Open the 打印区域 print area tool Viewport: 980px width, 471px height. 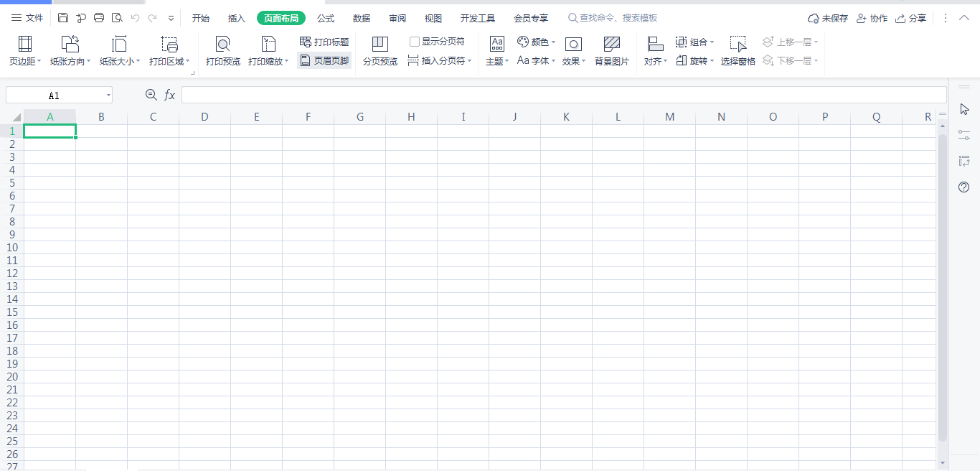click(169, 51)
